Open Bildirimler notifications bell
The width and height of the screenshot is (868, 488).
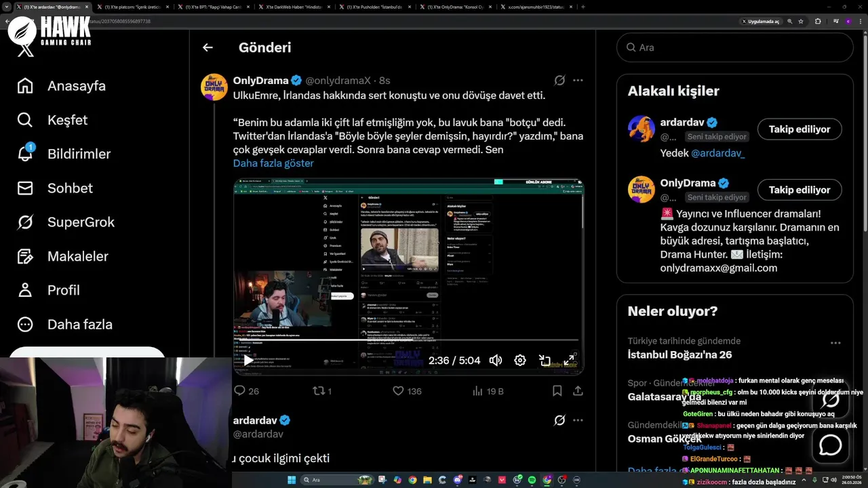pos(64,154)
